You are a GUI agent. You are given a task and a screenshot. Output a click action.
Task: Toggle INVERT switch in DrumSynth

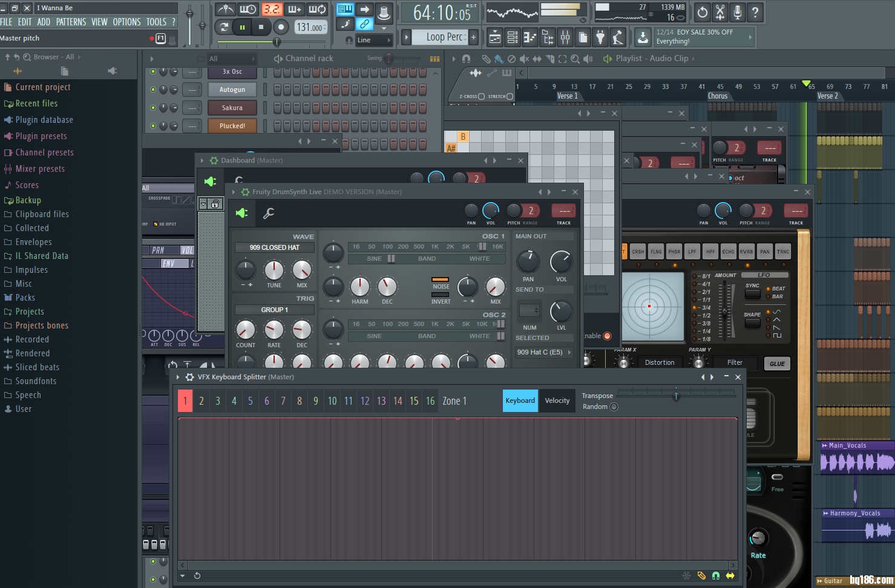pos(440,295)
